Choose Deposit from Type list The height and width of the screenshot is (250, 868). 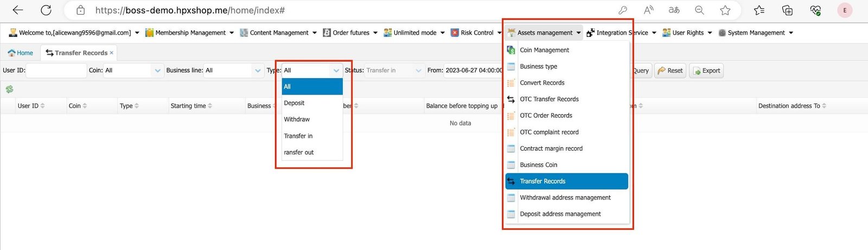[x=294, y=103]
